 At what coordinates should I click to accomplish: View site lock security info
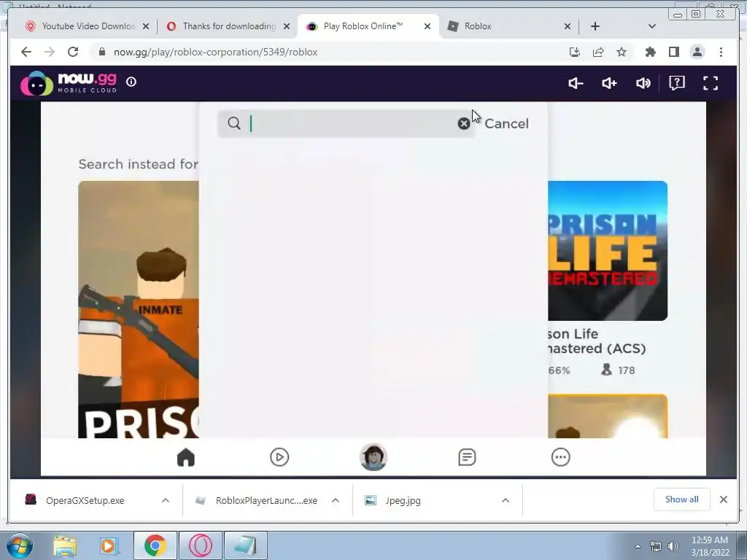pyautogui.click(x=101, y=52)
